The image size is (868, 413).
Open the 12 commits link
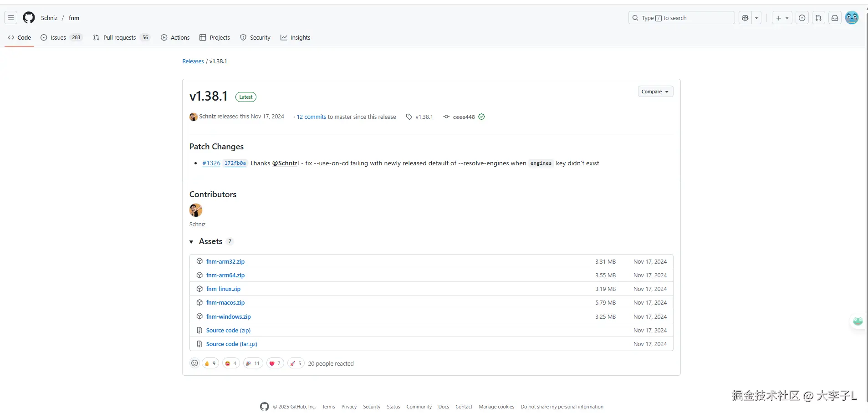311,117
